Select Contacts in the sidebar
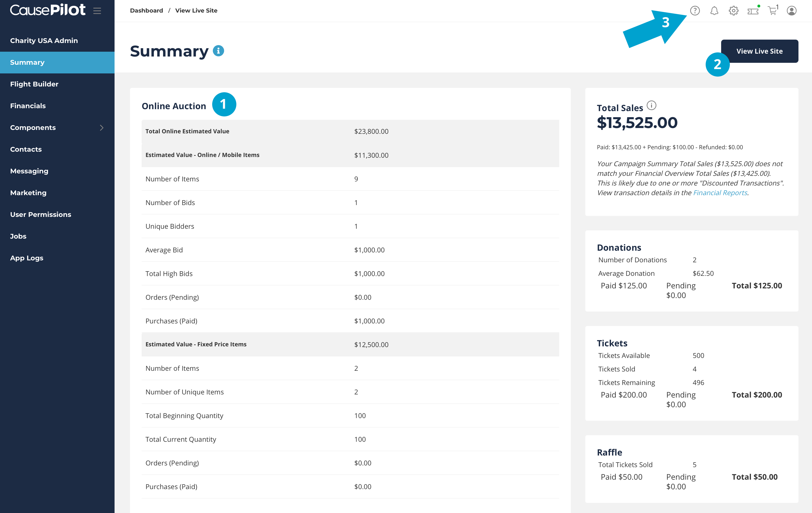The width and height of the screenshot is (812, 513). pos(26,149)
